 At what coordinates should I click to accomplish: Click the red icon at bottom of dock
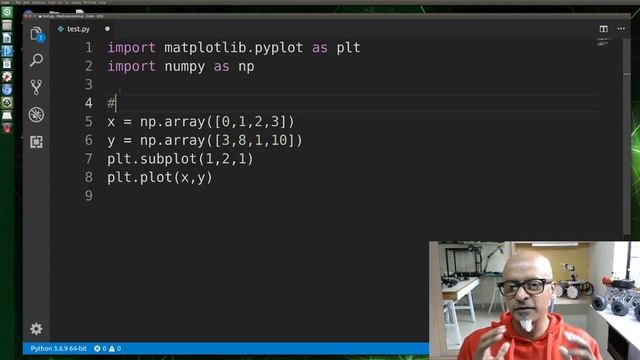tap(7, 129)
